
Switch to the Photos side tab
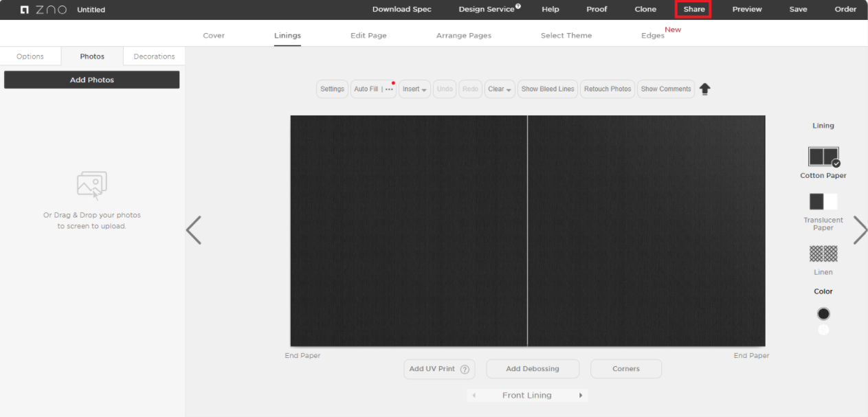pyautogui.click(x=92, y=56)
